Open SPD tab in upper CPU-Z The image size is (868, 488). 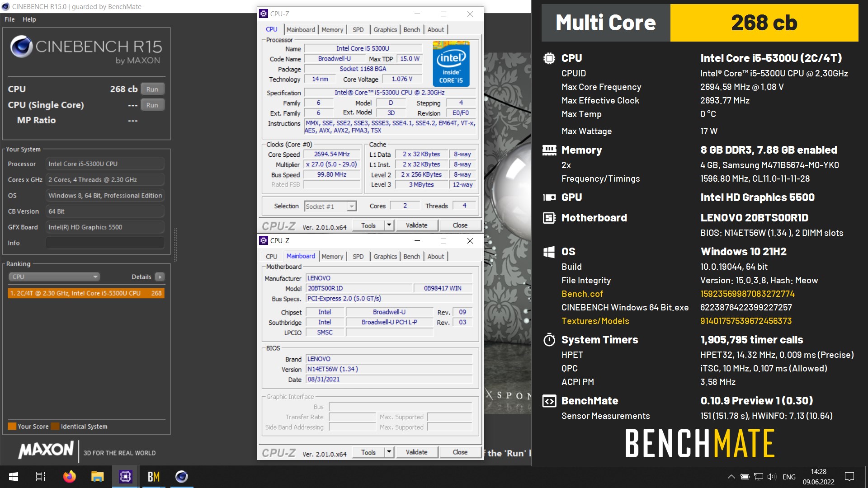358,29
